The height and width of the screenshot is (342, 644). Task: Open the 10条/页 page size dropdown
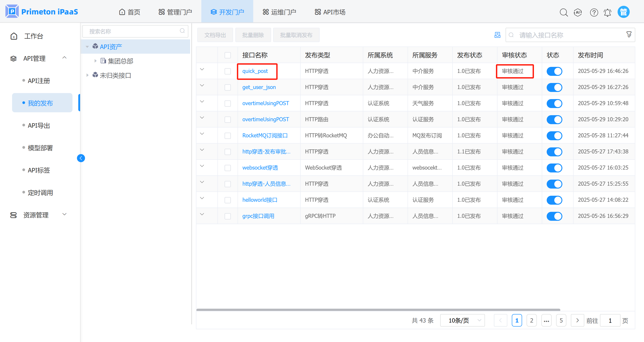click(462, 320)
